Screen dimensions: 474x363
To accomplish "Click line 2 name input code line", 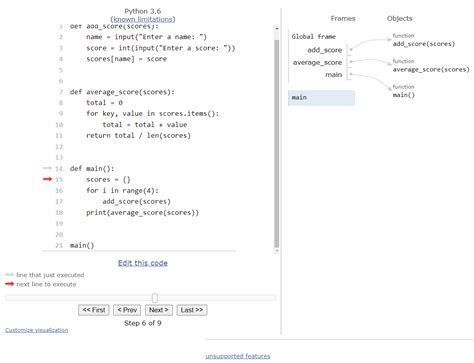I will coord(146,37).
